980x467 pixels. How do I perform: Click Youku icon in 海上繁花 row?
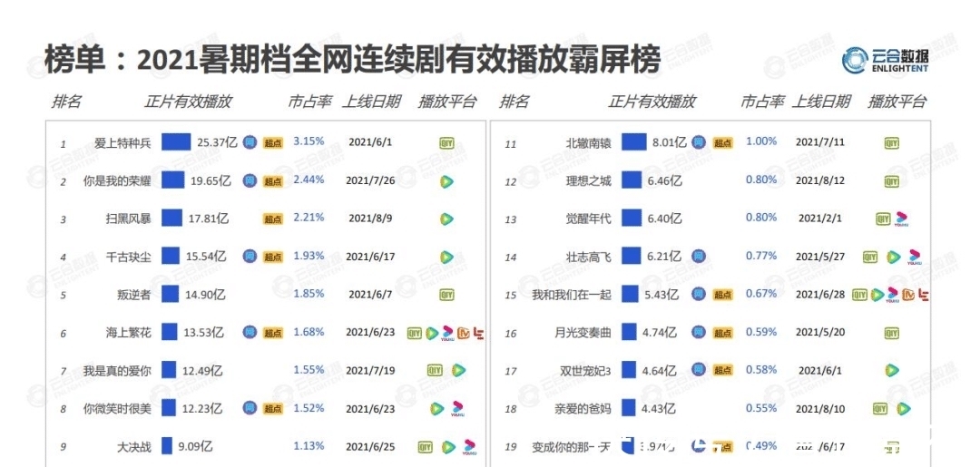point(446,333)
